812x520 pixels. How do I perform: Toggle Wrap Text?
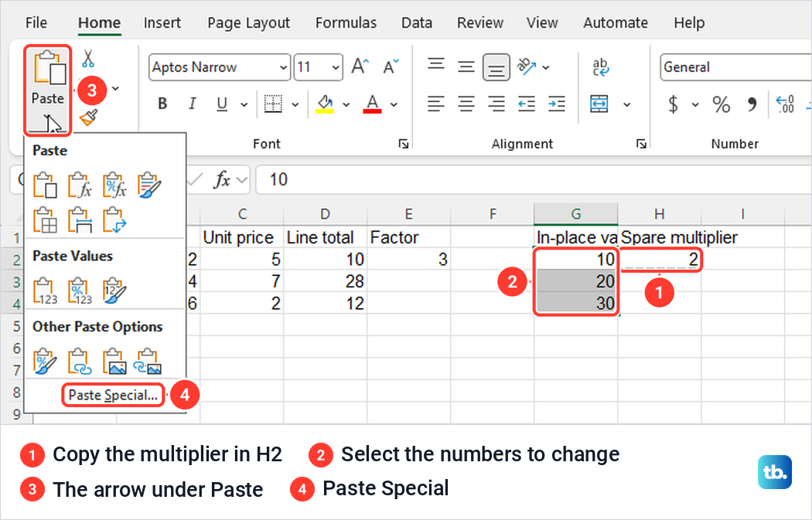pos(600,66)
